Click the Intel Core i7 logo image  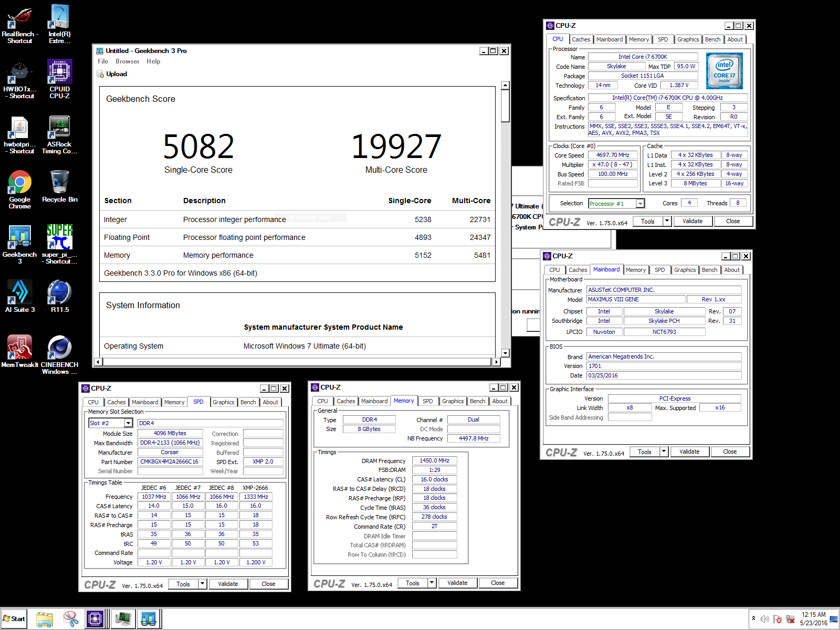(x=724, y=71)
